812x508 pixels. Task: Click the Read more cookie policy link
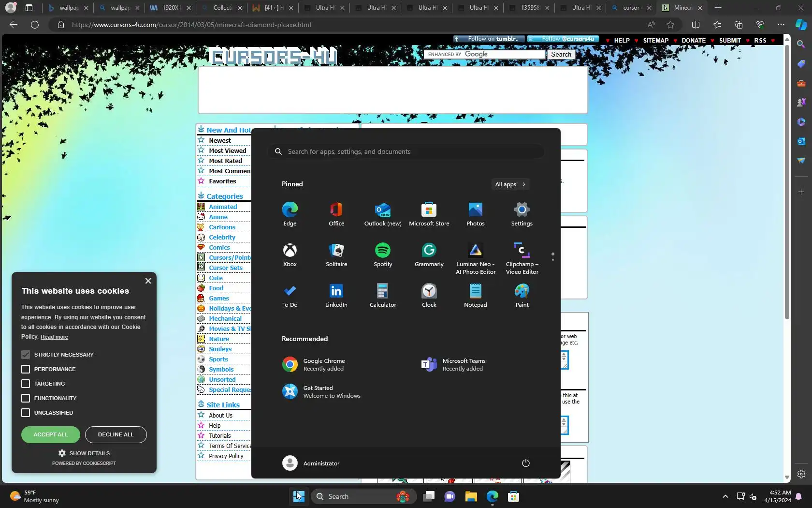54,337
